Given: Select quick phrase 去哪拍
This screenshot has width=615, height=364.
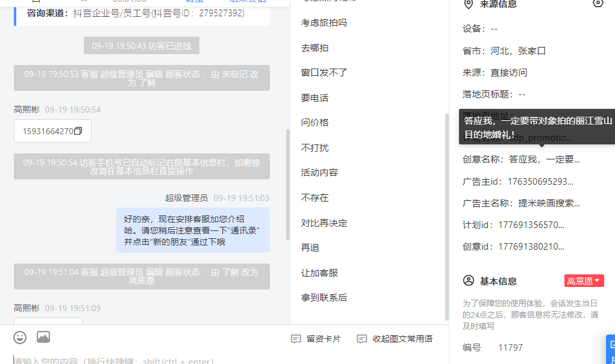Looking at the screenshot, I should pos(314,48).
